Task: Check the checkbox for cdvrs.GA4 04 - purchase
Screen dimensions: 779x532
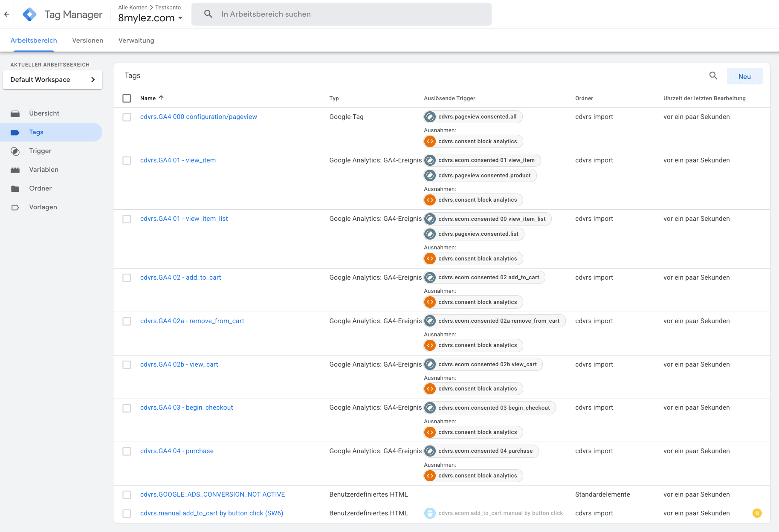Action: pos(127,451)
